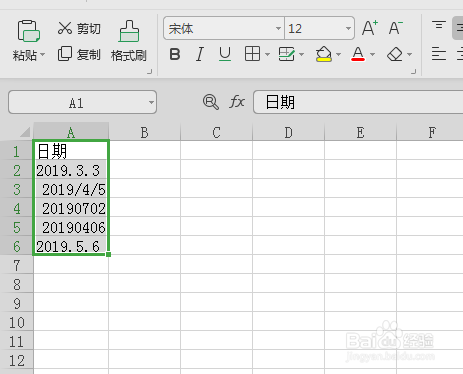This screenshot has width=463, height=374.
Task: Click the fx insert function icon
Action: tap(237, 102)
